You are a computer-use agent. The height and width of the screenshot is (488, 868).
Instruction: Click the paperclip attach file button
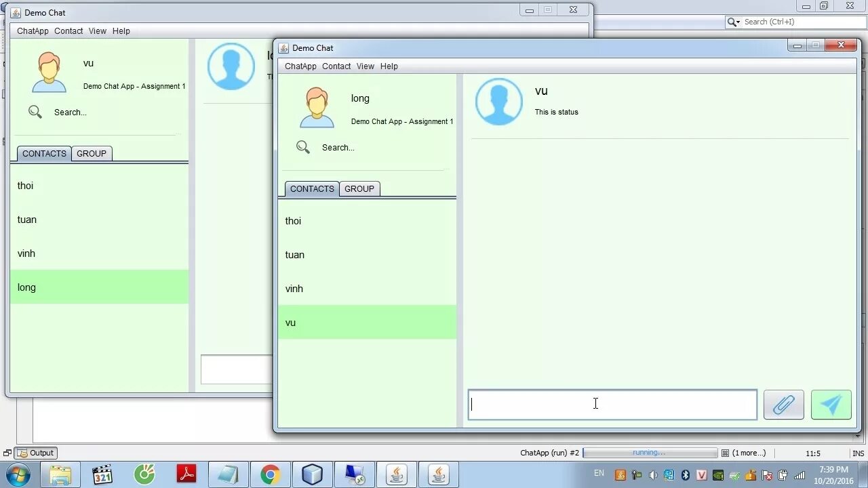tap(783, 405)
